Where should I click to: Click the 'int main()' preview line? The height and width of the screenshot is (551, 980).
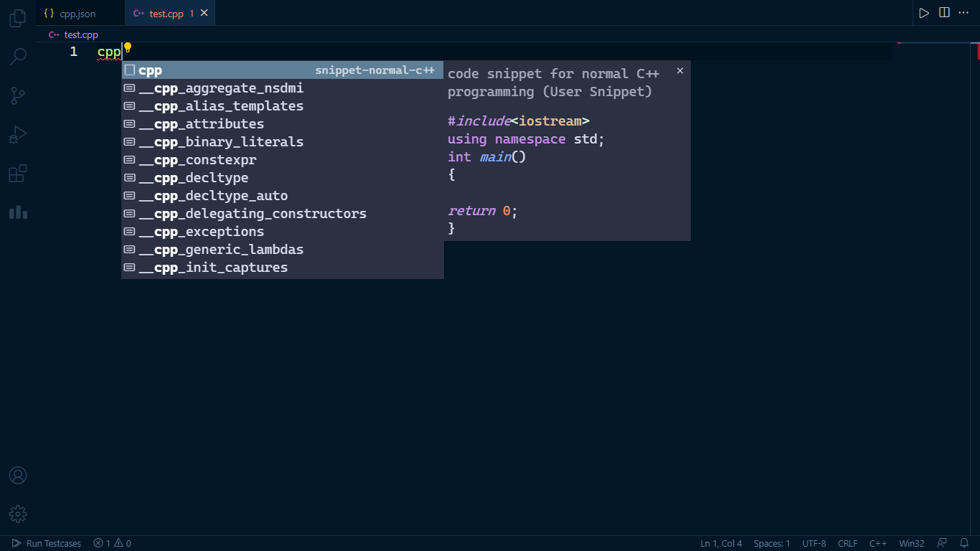(x=487, y=156)
